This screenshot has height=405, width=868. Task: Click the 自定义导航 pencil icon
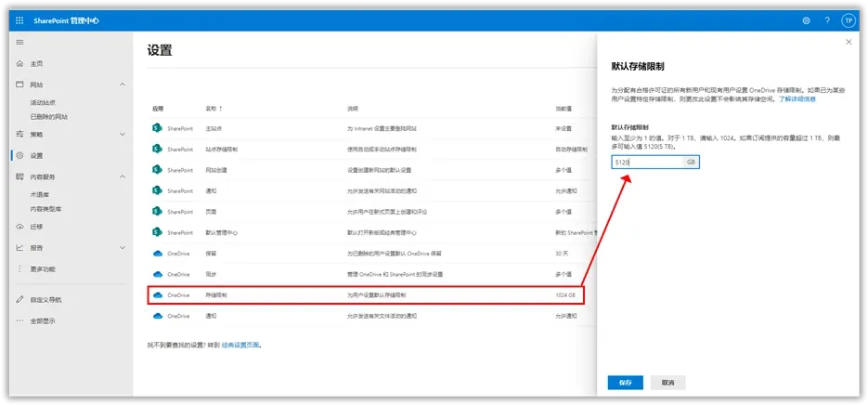tap(19, 300)
